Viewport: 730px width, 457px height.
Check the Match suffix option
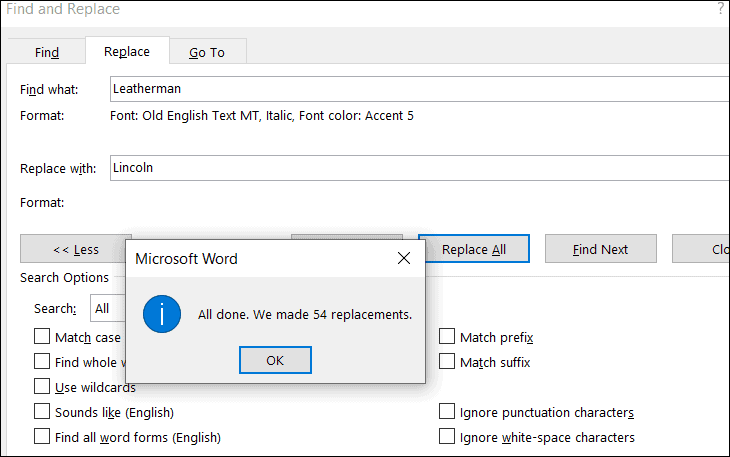click(x=447, y=362)
